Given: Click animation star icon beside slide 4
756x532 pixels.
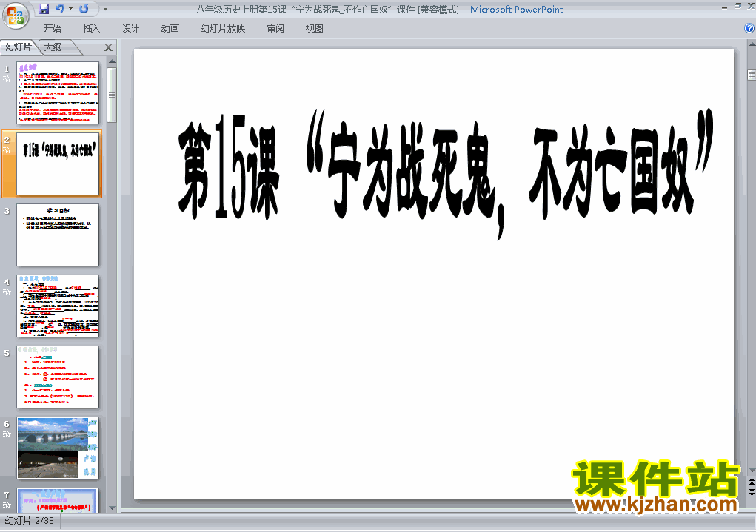Looking at the screenshot, I should pos(7,292).
